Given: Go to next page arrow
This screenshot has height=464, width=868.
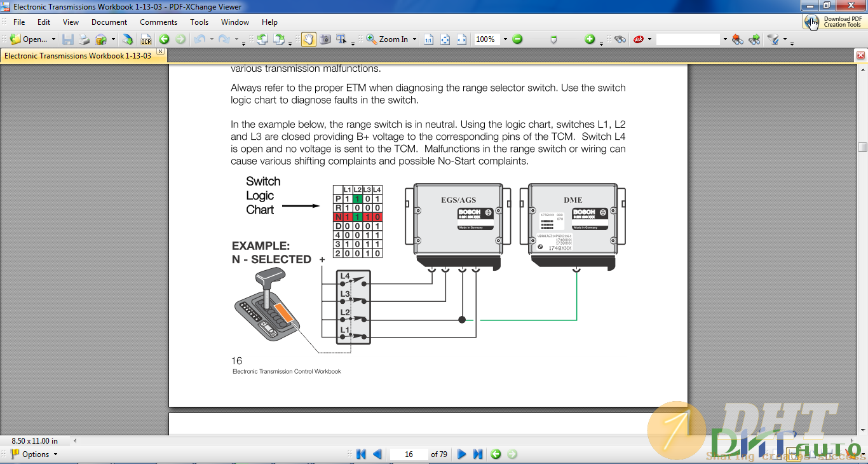Looking at the screenshot, I should coord(462,454).
